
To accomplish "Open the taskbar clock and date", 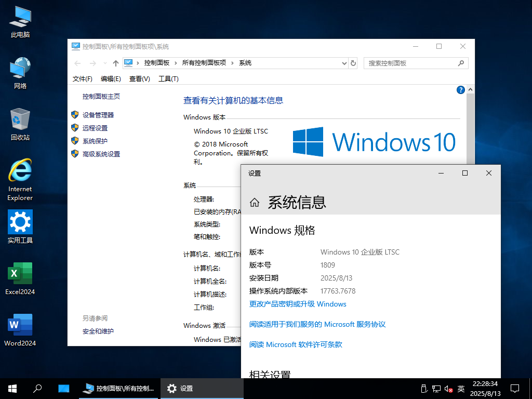I will pos(485,389).
